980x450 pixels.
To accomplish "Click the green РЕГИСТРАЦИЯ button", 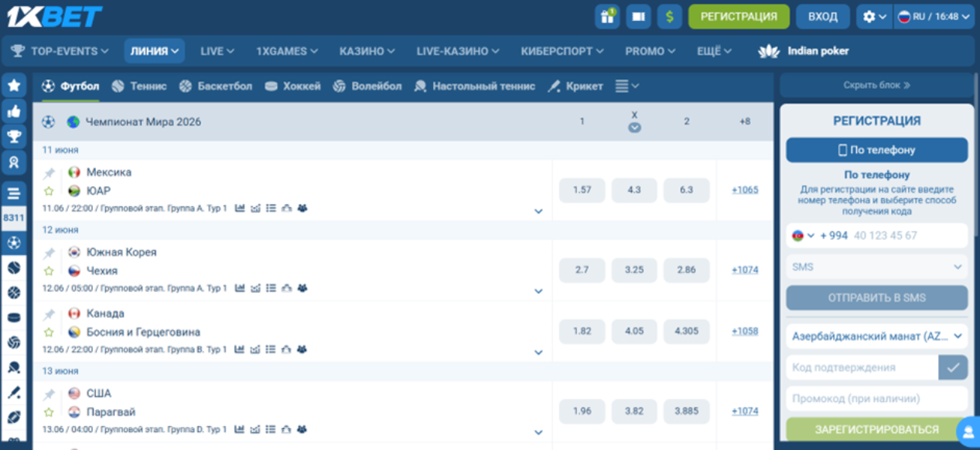I will 739,16.
